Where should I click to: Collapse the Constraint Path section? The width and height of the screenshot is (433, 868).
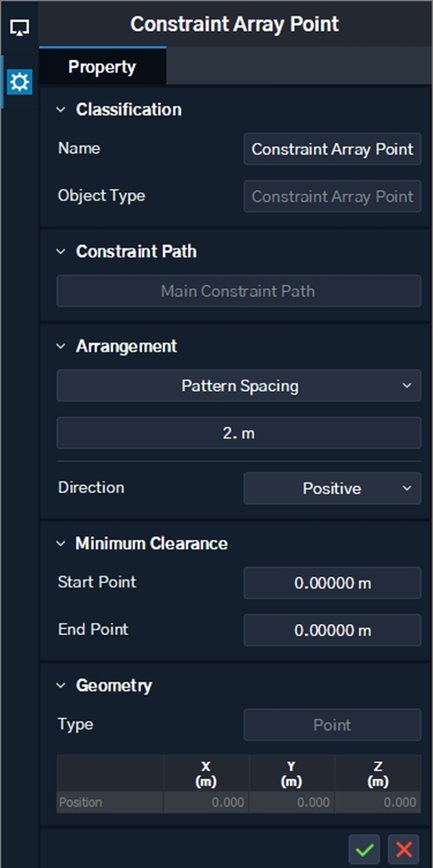61,252
